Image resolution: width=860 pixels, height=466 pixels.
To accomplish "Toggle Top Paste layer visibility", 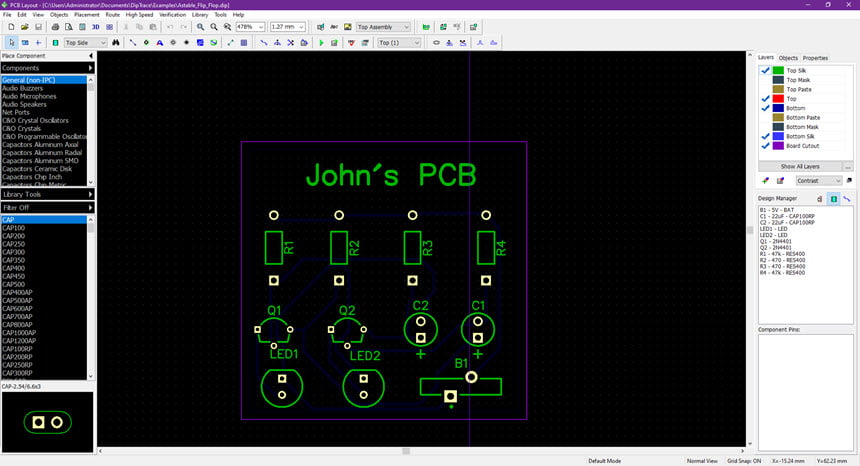I will pyautogui.click(x=766, y=89).
